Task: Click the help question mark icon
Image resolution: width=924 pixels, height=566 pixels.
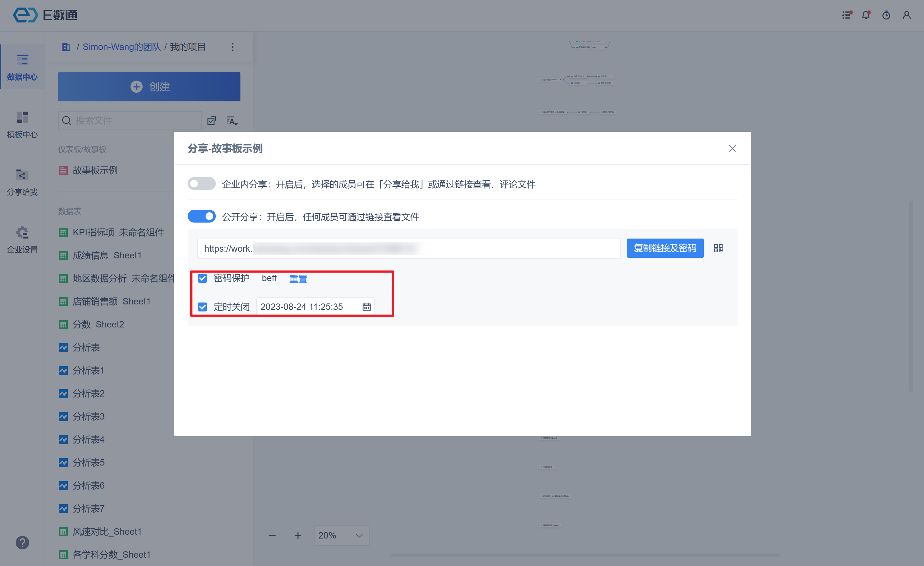Action: click(22, 542)
